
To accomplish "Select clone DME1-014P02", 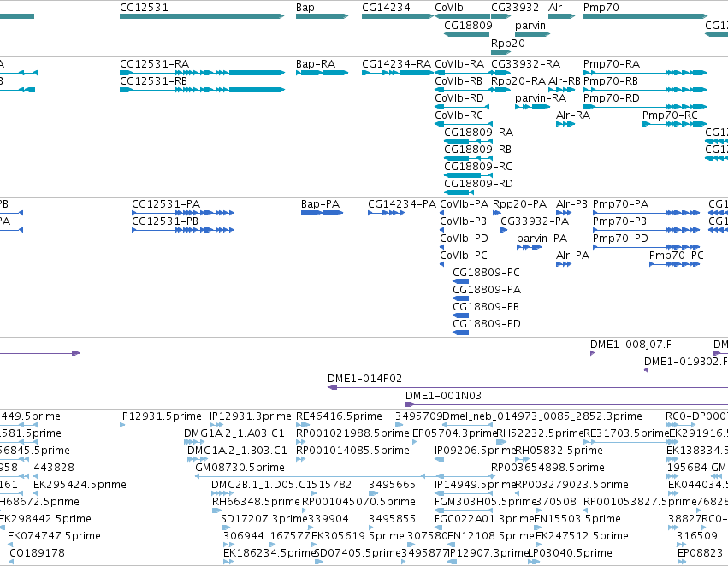I will pos(365,379).
